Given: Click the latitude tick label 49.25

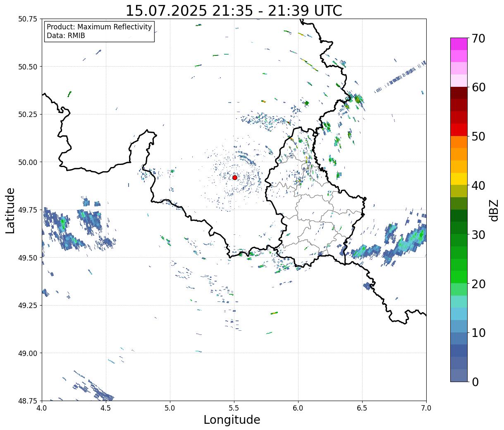Looking at the screenshot, I should pos(27,306).
